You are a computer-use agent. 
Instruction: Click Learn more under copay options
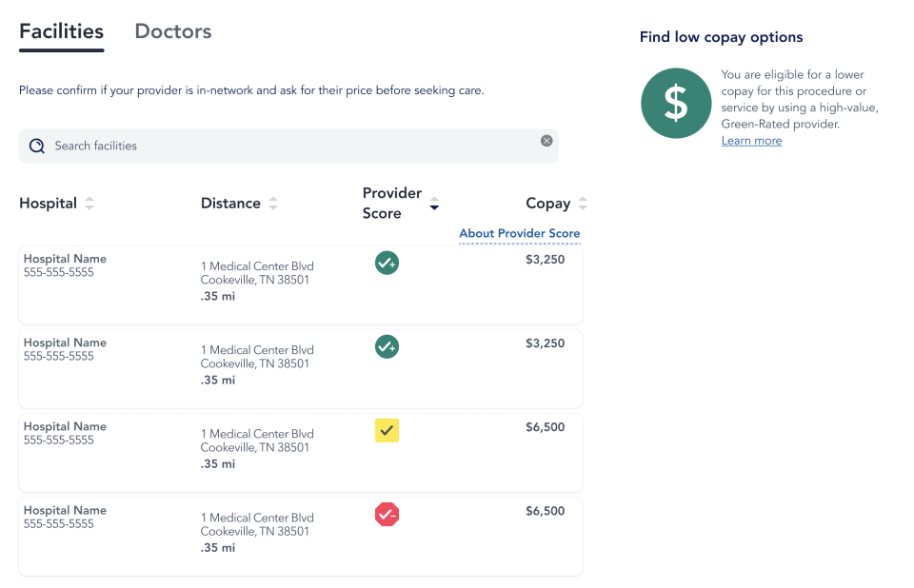[751, 140]
